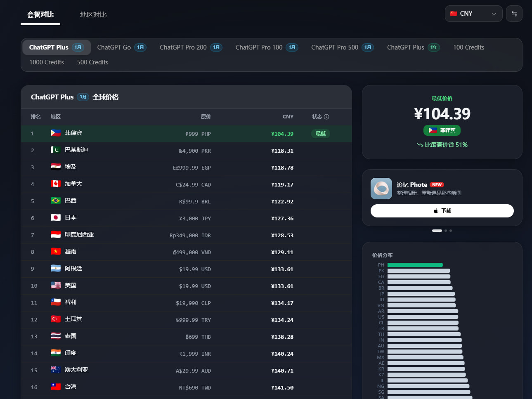Switch to the 地区对比 tab

coord(93,14)
